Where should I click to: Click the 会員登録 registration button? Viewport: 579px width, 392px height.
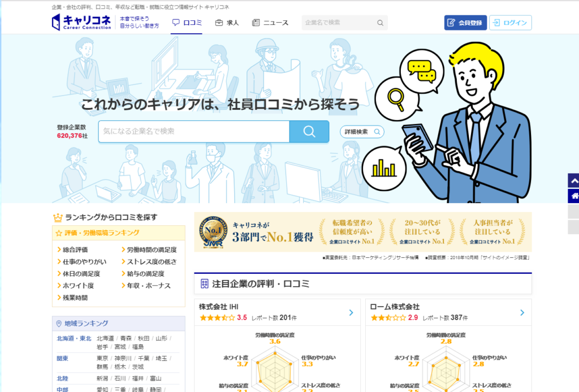[465, 23]
